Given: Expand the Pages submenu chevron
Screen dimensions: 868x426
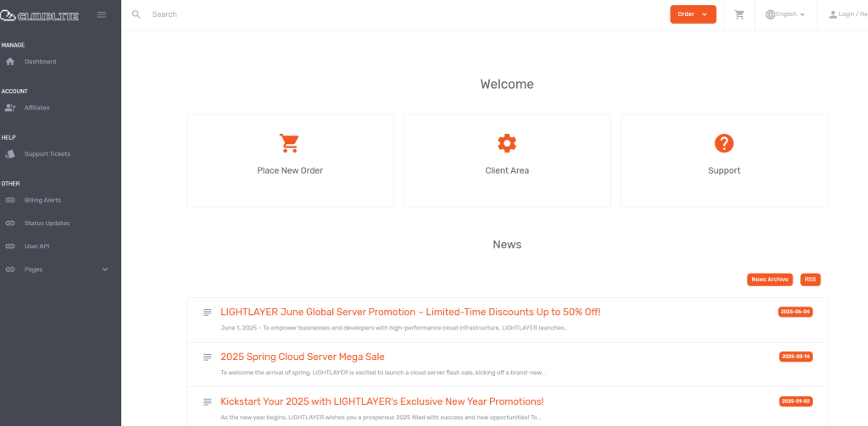Looking at the screenshot, I should [105, 269].
